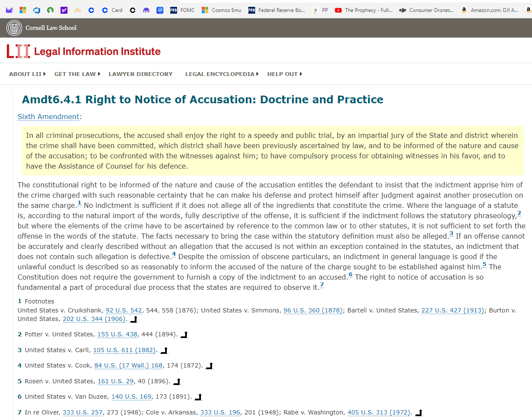Screen dimensions: 532x420
Task: Open the 96 U.S. 360 (1878) citation
Action: coord(313,310)
